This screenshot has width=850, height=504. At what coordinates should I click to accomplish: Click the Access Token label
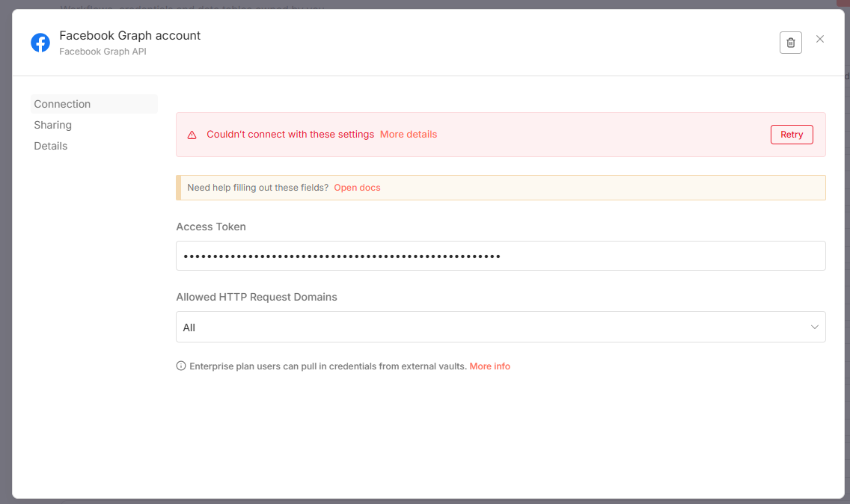click(211, 227)
